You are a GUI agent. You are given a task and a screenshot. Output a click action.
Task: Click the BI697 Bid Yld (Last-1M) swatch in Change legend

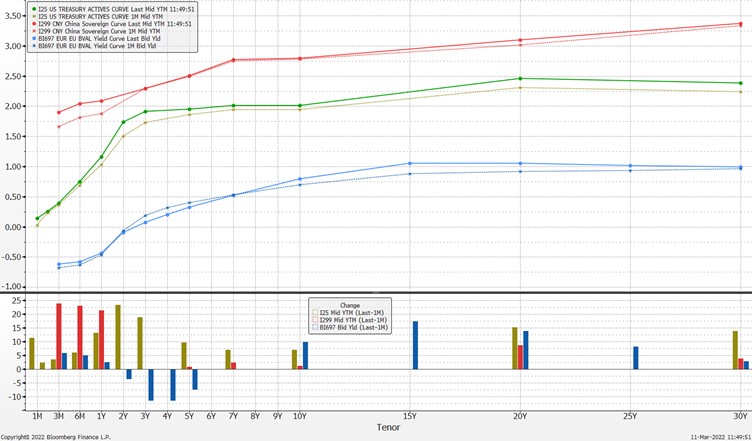tap(315, 327)
